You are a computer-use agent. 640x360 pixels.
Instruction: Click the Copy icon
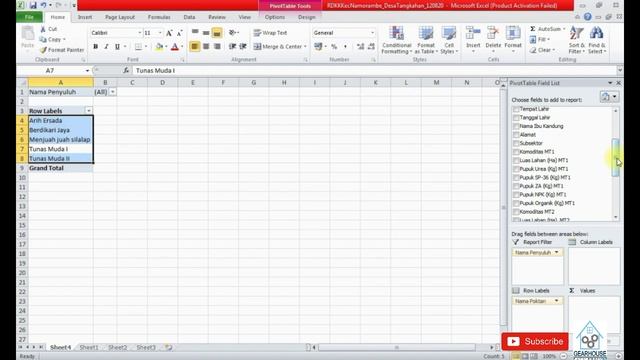click(x=43, y=40)
